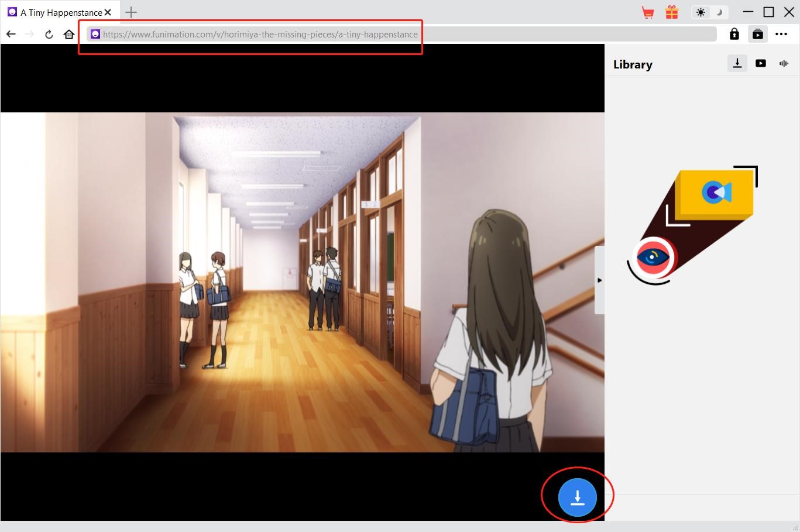
Task: Maximize the application window
Action: [768, 12]
